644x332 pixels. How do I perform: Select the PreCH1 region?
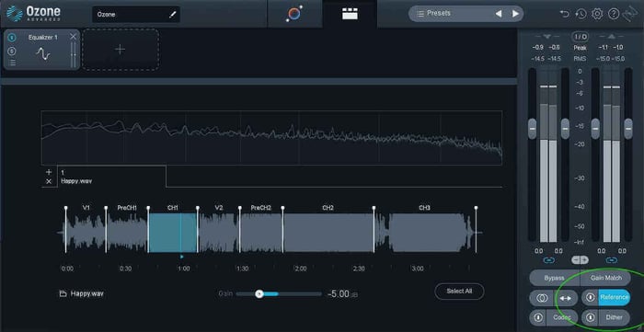coord(127,232)
